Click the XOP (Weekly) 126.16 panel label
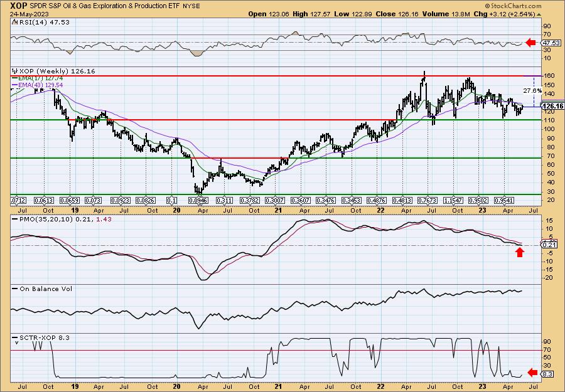 coord(56,72)
